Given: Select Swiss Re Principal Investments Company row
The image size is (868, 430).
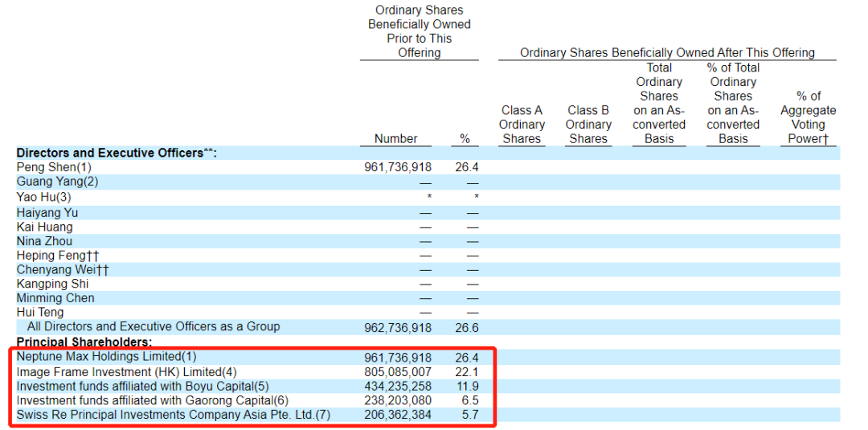Looking at the screenshot, I should click(x=173, y=415).
